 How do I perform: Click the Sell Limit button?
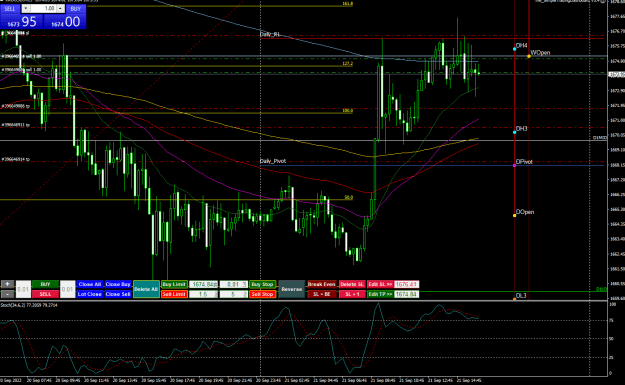174,294
